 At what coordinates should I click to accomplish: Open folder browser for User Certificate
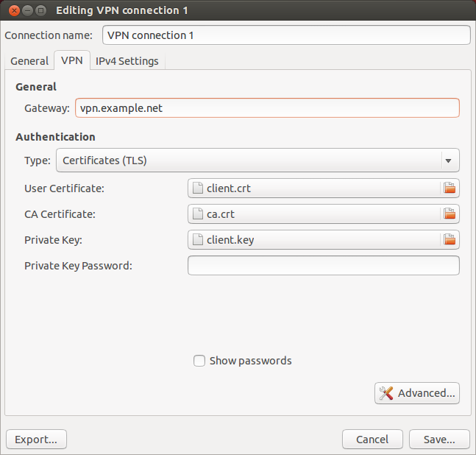[x=450, y=188]
